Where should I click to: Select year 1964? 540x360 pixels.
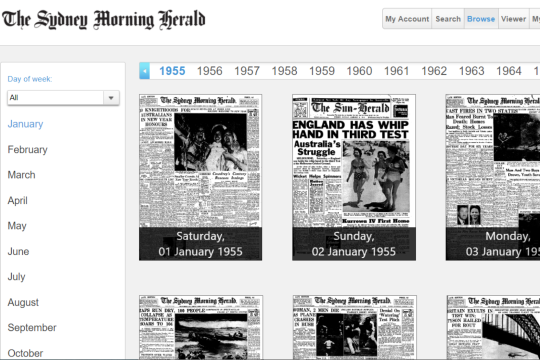pyautogui.click(x=509, y=71)
